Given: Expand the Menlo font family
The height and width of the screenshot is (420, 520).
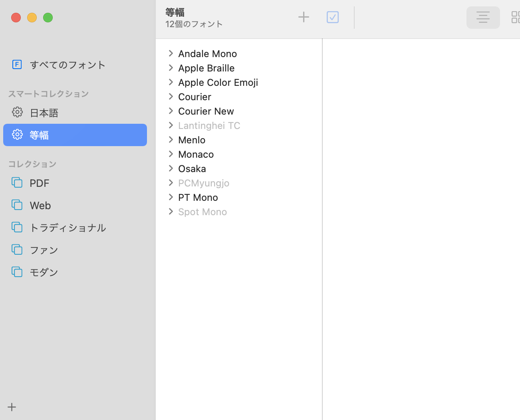Looking at the screenshot, I should point(171,140).
